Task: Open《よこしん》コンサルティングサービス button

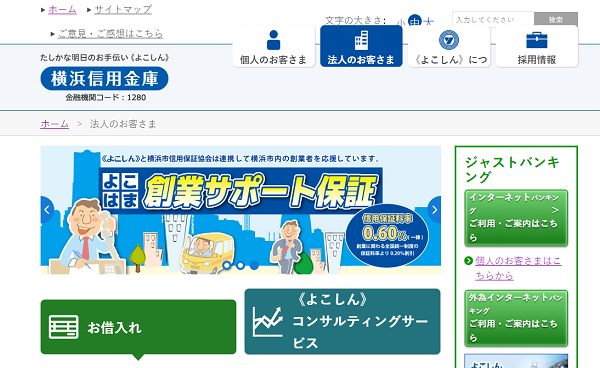Action: pyautogui.click(x=342, y=321)
